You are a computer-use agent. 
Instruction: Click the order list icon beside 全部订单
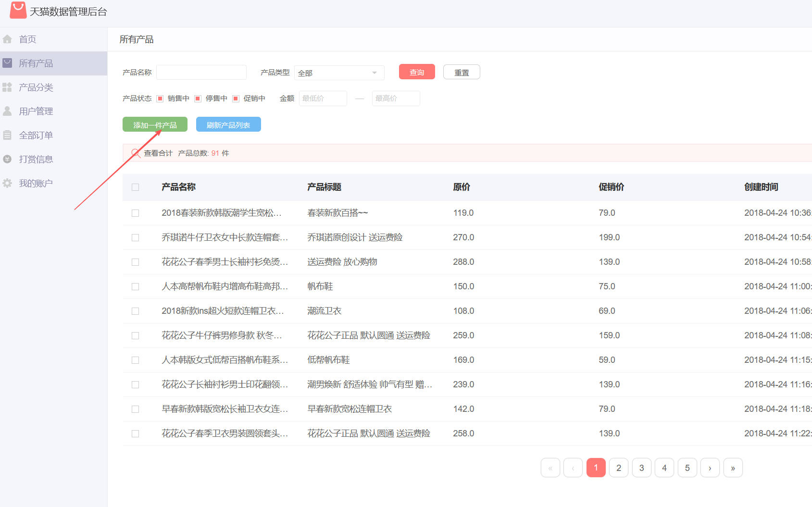[7, 135]
